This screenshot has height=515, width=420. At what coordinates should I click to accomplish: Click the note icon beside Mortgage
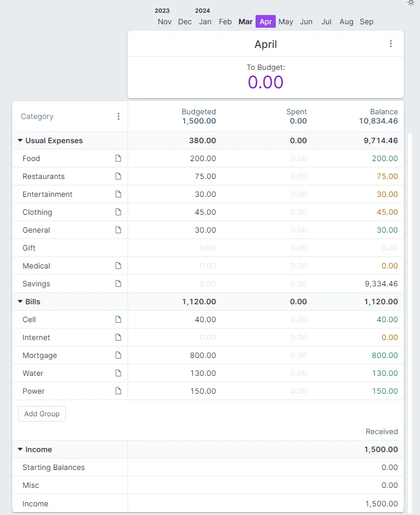(118, 355)
